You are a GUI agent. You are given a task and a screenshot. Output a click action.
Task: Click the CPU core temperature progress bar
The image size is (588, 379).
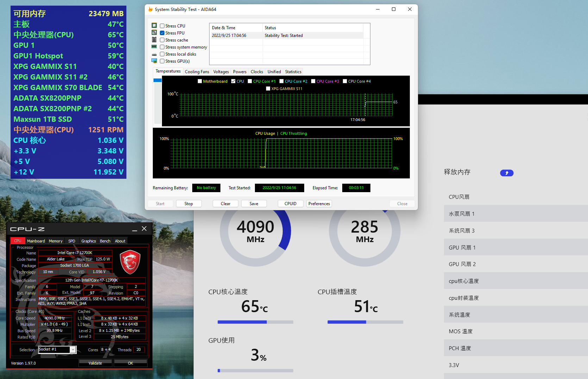(255, 322)
